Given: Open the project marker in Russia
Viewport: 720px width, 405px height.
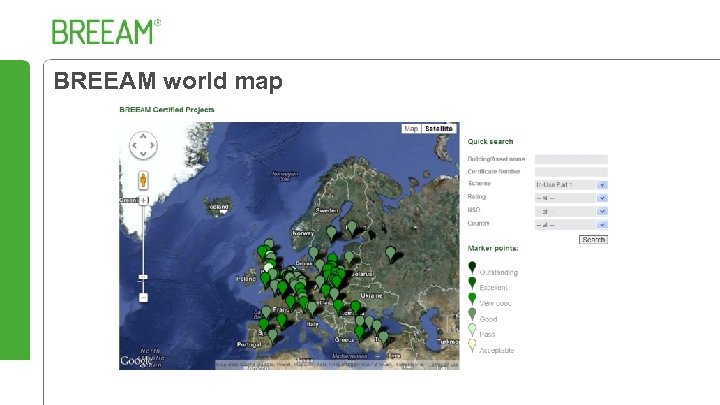Looking at the screenshot, I should 390,253.
